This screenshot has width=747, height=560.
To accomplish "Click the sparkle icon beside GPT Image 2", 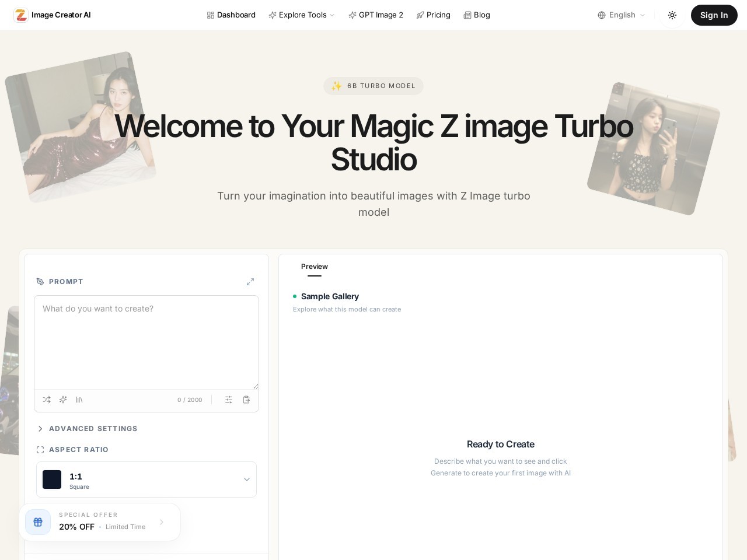I will click(352, 15).
